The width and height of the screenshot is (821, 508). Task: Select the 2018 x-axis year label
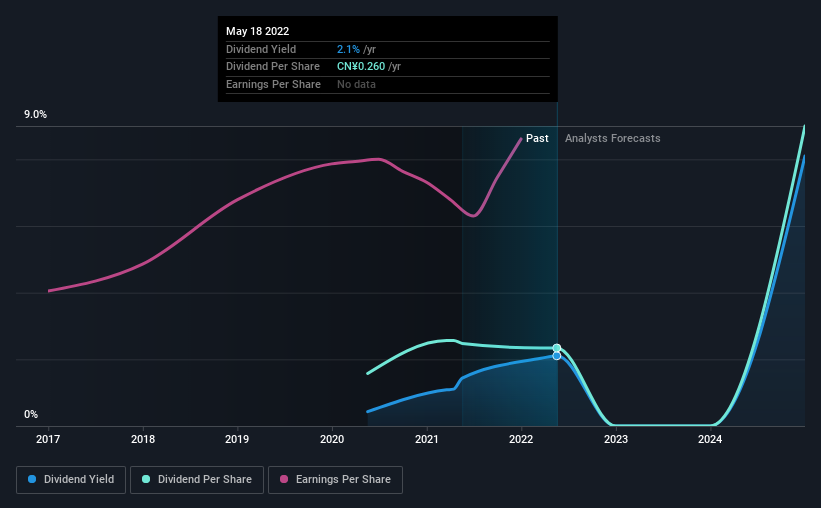click(x=143, y=439)
